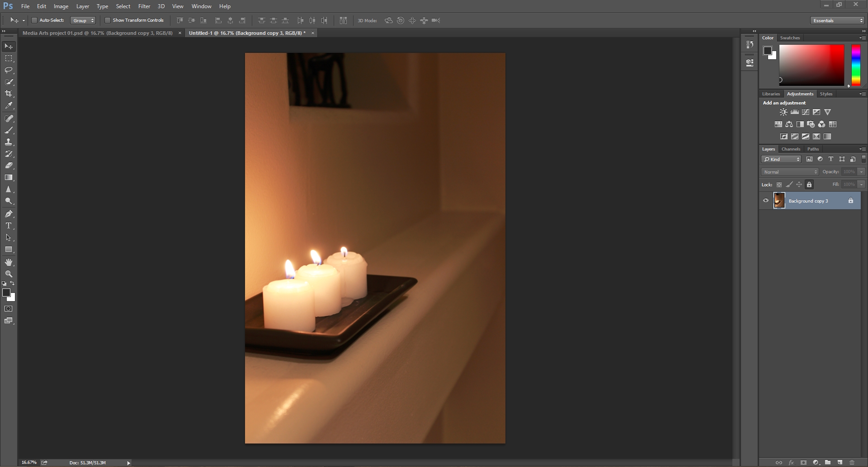Toggle lock image pixels
This screenshot has height=467, width=868.
789,184
